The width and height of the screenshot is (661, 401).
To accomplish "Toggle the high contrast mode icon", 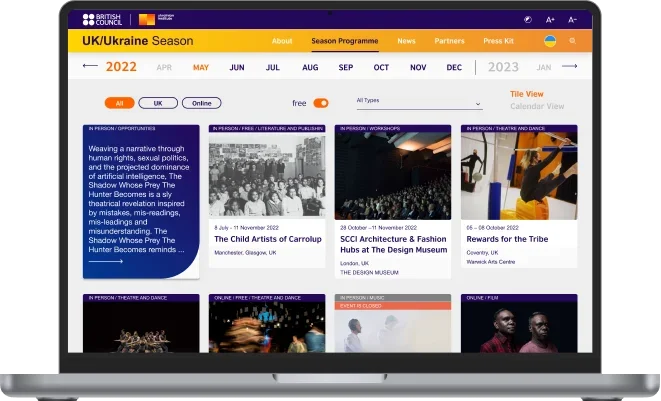I will point(527,19).
